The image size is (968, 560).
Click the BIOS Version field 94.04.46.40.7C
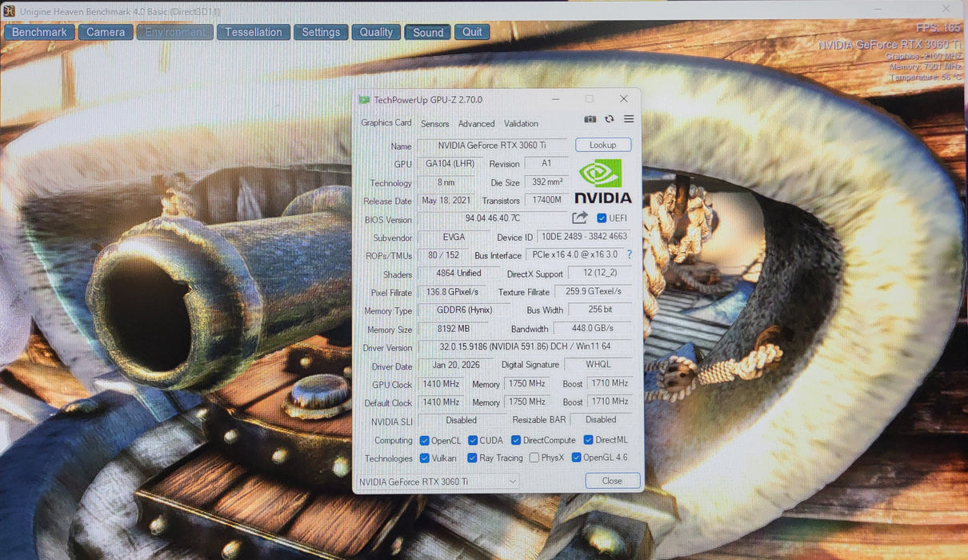coord(493,218)
